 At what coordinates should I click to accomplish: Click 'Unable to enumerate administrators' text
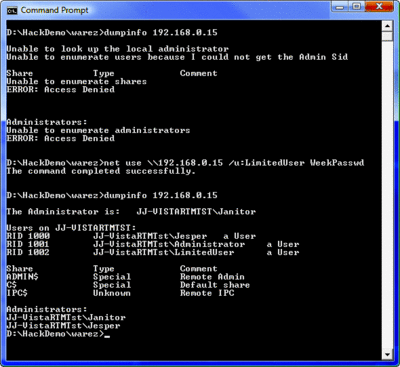[98, 130]
